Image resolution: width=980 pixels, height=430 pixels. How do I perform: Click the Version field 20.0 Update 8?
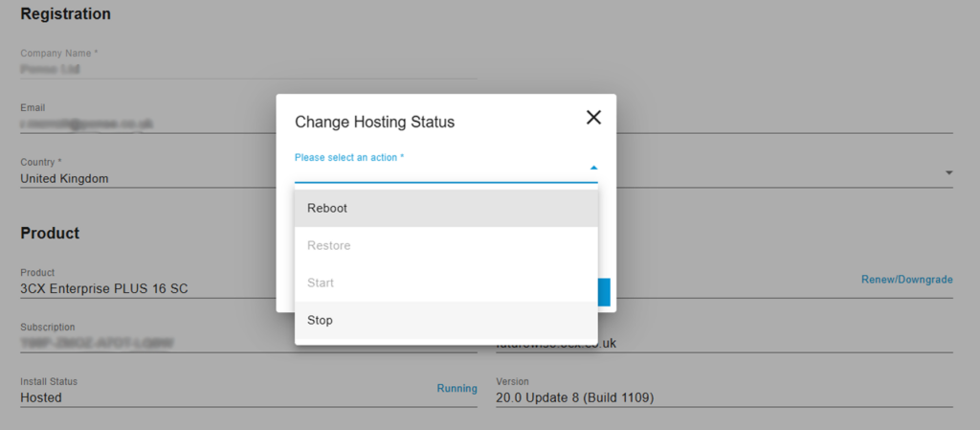click(x=718, y=396)
